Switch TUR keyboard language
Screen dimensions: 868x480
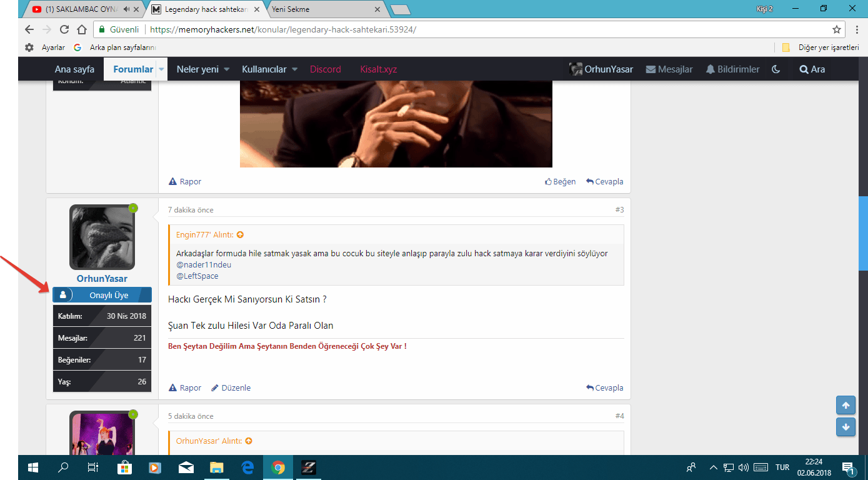tap(782, 467)
